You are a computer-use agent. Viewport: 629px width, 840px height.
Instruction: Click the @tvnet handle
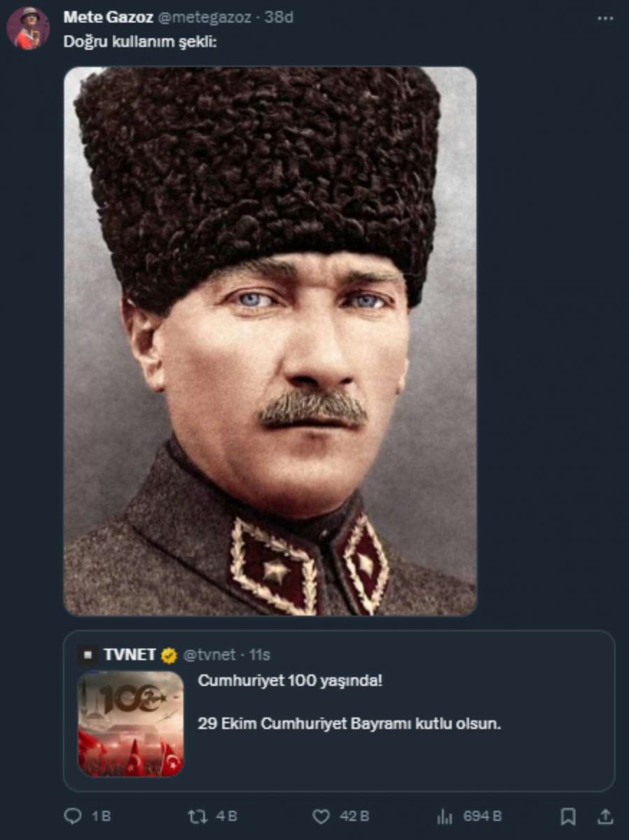(x=209, y=655)
